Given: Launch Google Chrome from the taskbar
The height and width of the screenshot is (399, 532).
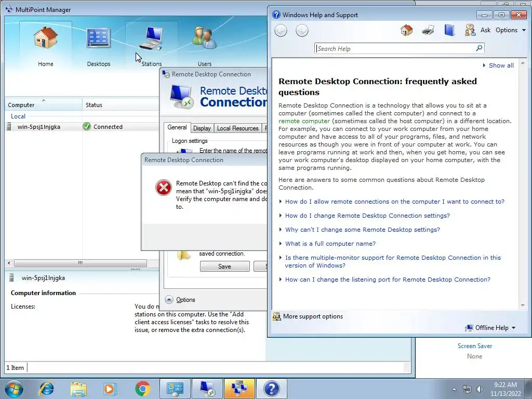Looking at the screenshot, I should point(142,389).
